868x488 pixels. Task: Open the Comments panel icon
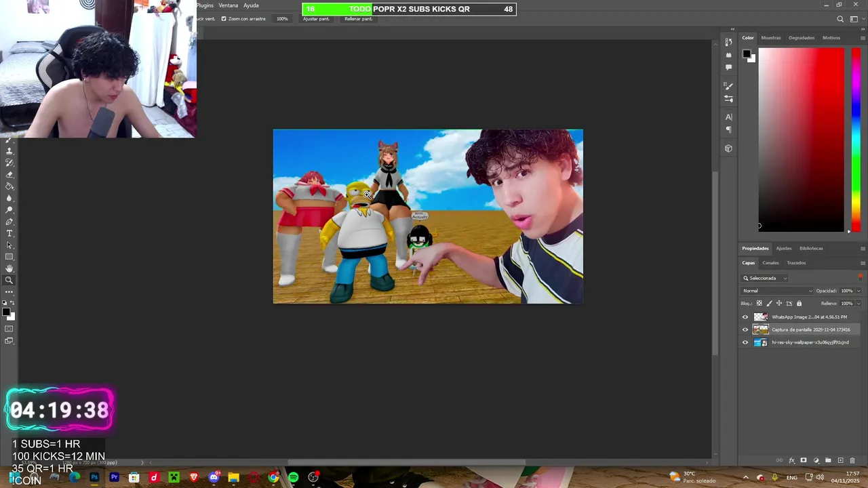coord(728,67)
